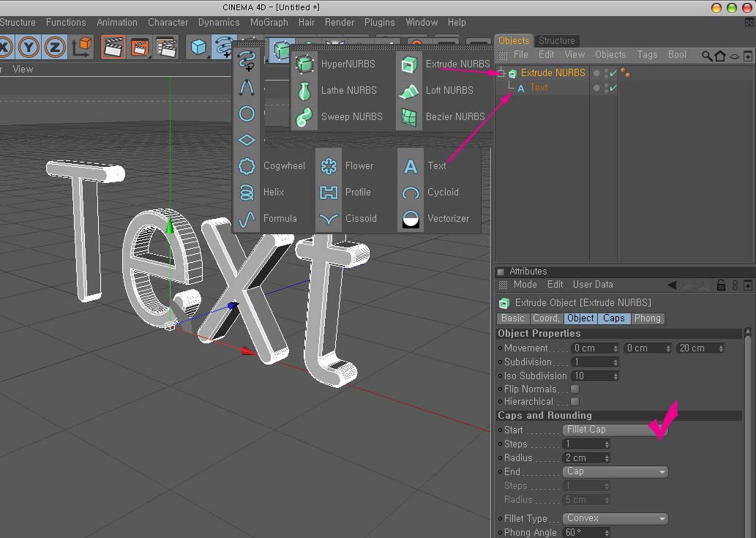Open the Fillet Type dropdown
Screen dimensions: 756x538
615,519
